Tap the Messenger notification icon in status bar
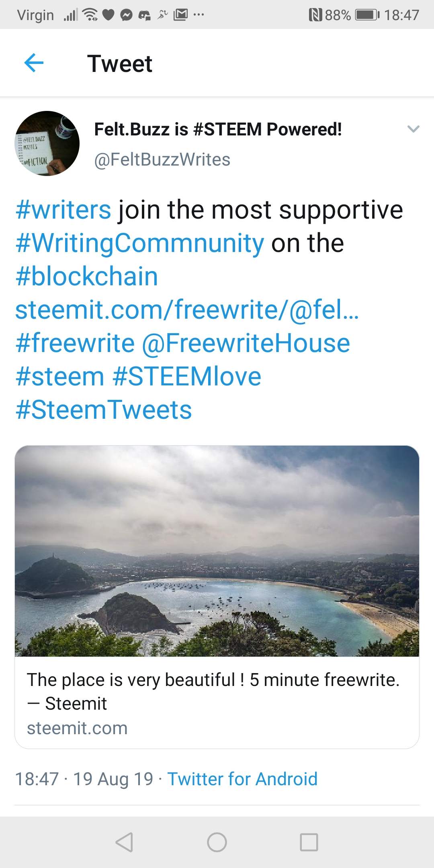The height and width of the screenshot is (868, 434). tap(126, 15)
